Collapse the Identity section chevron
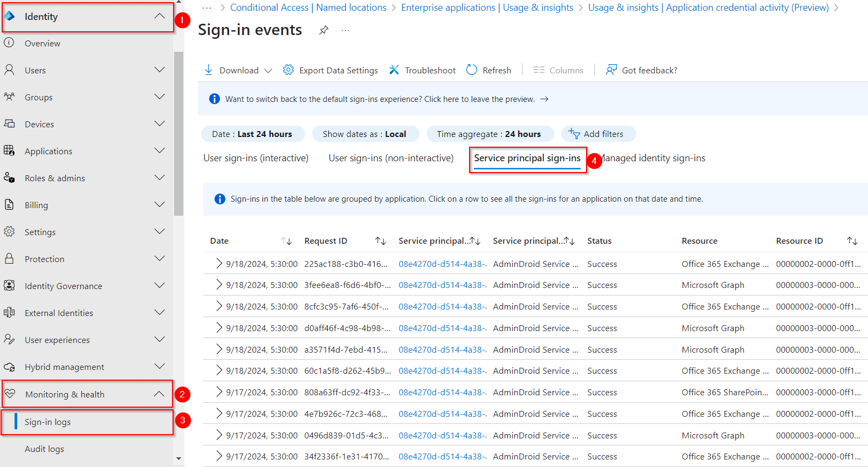This screenshot has width=868, height=467. pyautogui.click(x=160, y=16)
